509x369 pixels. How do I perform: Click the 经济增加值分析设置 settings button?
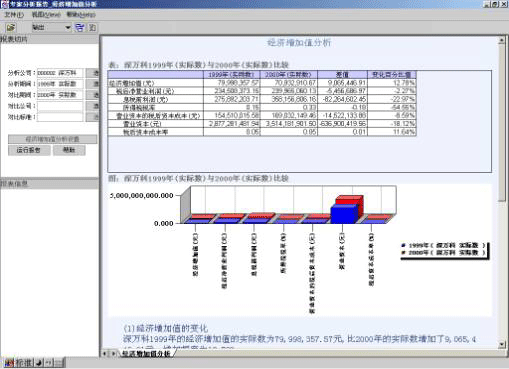(52, 139)
